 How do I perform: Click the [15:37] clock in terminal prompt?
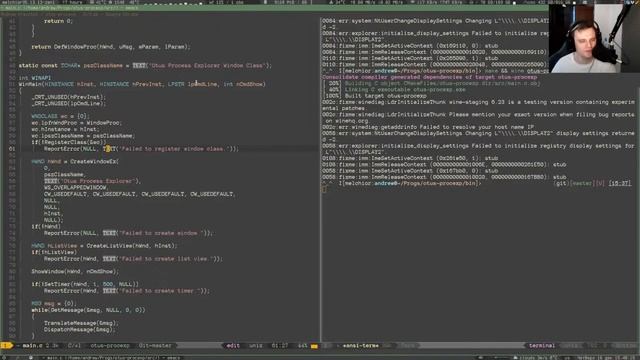coord(620,184)
